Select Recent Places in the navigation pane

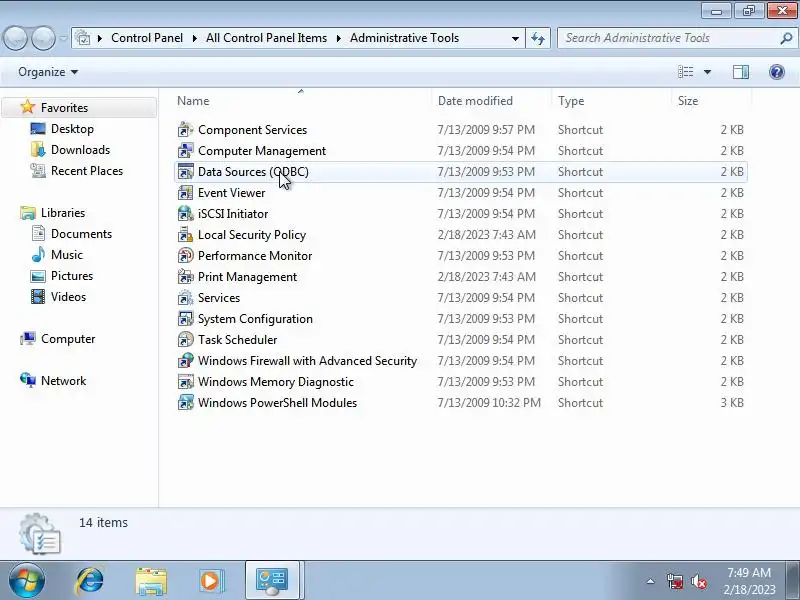pos(87,170)
